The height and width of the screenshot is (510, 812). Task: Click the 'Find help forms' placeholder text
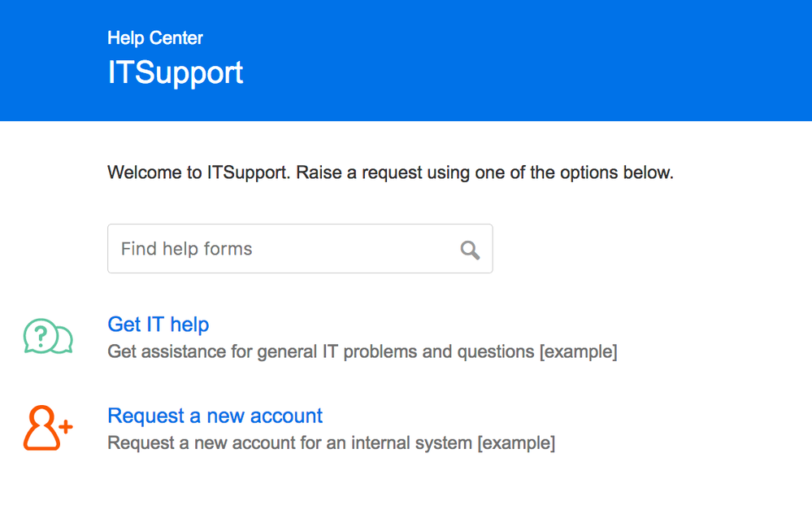coord(186,249)
